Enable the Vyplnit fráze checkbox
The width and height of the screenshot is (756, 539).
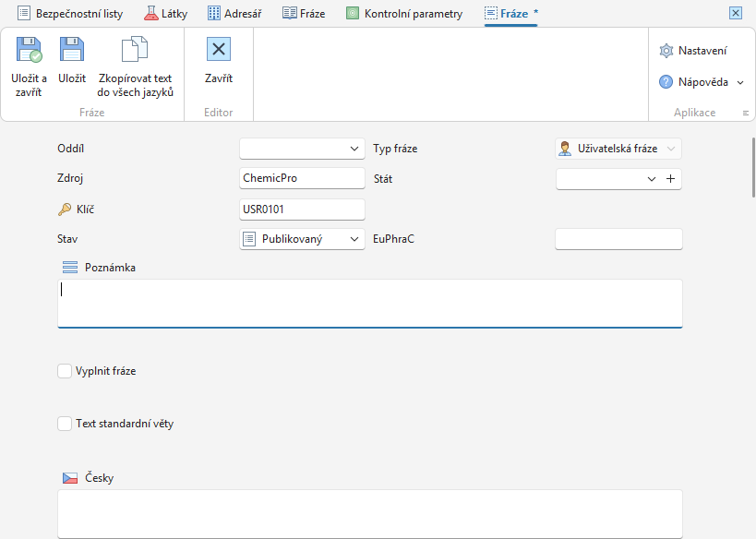[x=65, y=371]
